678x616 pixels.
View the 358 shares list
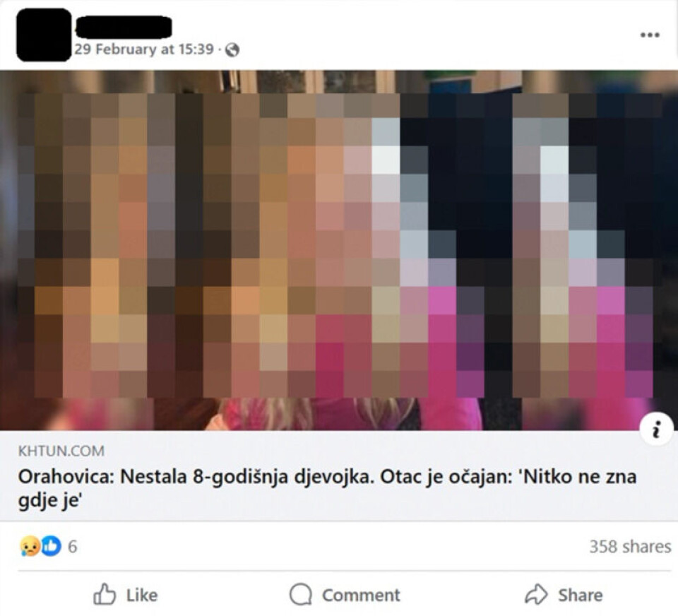pyautogui.click(x=630, y=546)
